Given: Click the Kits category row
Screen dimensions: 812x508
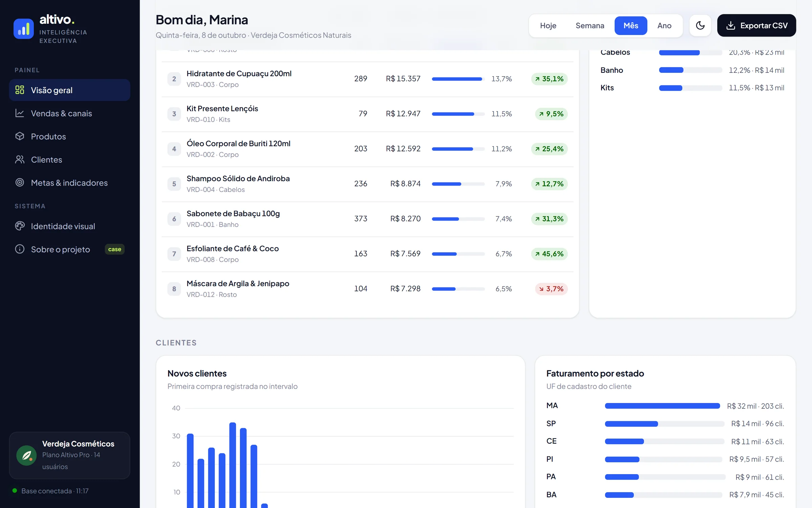Looking at the screenshot, I should [x=692, y=88].
